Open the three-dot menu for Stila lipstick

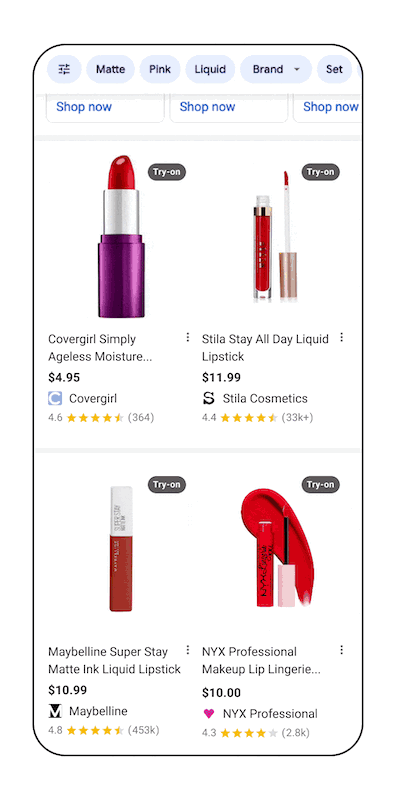[x=341, y=337]
